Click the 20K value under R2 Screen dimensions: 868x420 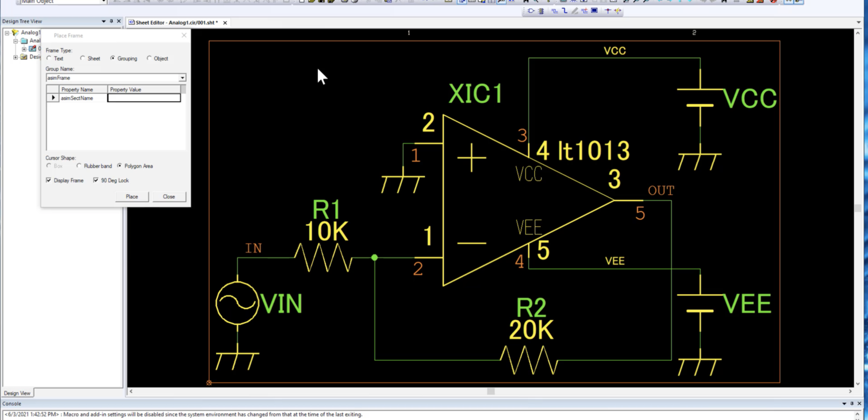click(x=531, y=330)
